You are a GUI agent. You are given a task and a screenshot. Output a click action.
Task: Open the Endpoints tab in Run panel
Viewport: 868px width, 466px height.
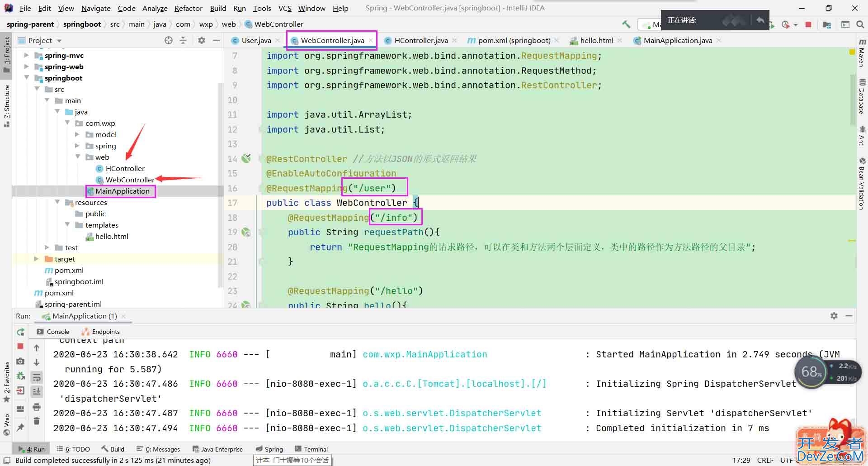click(x=100, y=332)
